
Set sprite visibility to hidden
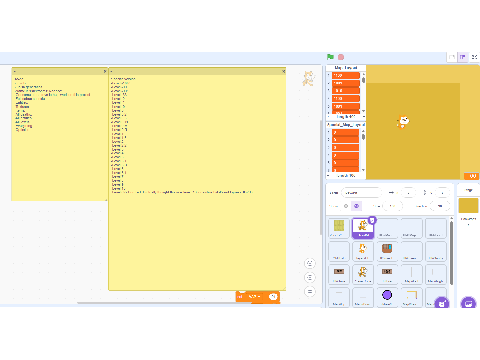point(356,206)
